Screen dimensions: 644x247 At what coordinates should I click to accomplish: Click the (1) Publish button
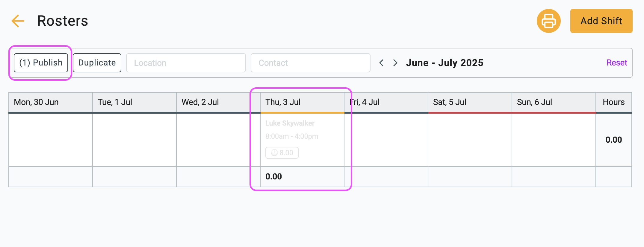pos(41,63)
